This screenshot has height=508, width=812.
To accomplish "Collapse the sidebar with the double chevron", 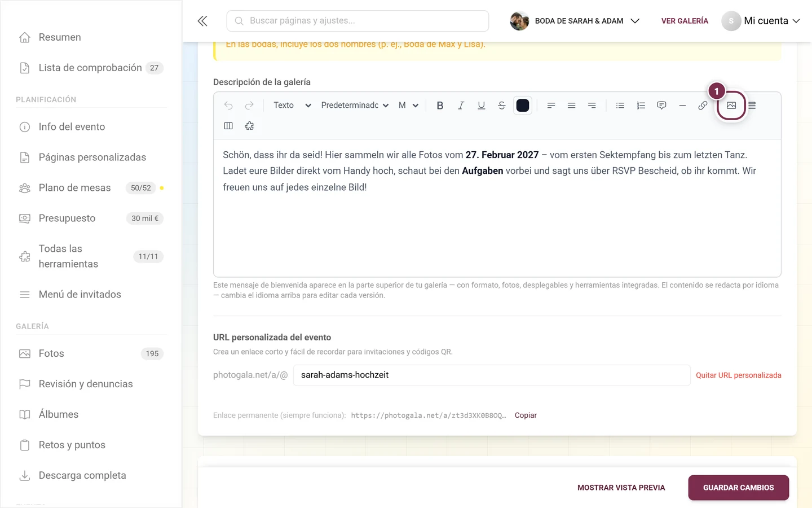I will point(202,21).
